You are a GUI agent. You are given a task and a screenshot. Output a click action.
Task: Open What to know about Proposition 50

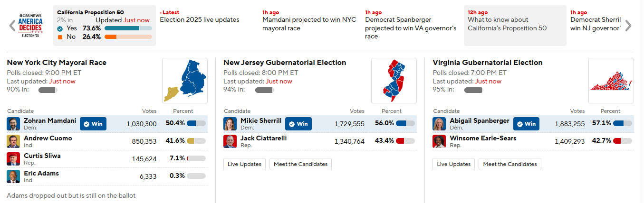(x=507, y=24)
